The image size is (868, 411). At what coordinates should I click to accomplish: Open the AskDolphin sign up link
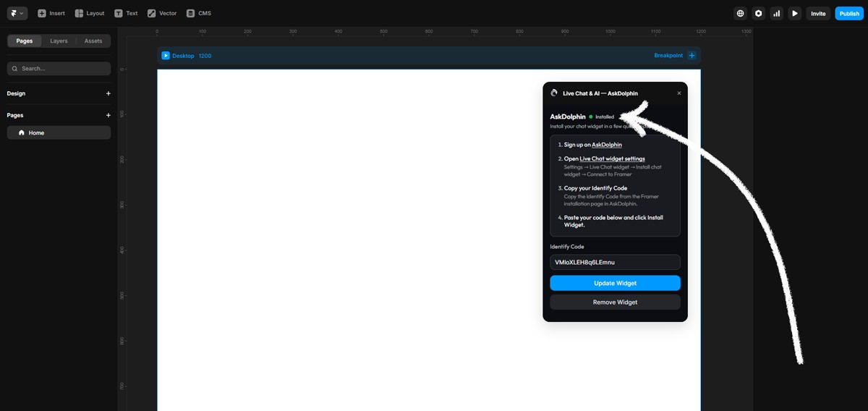tap(606, 145)
